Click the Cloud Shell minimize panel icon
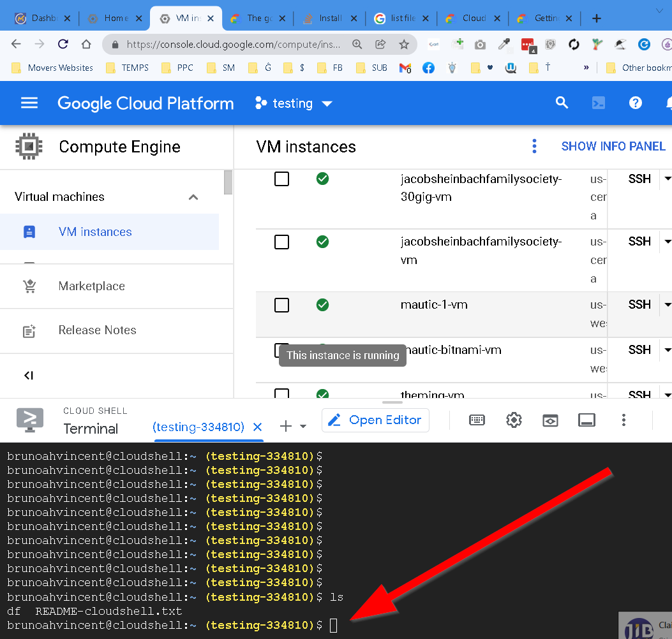Image resolution: width=672 pixels, height=639 pixels. click(x=586, y=420)
